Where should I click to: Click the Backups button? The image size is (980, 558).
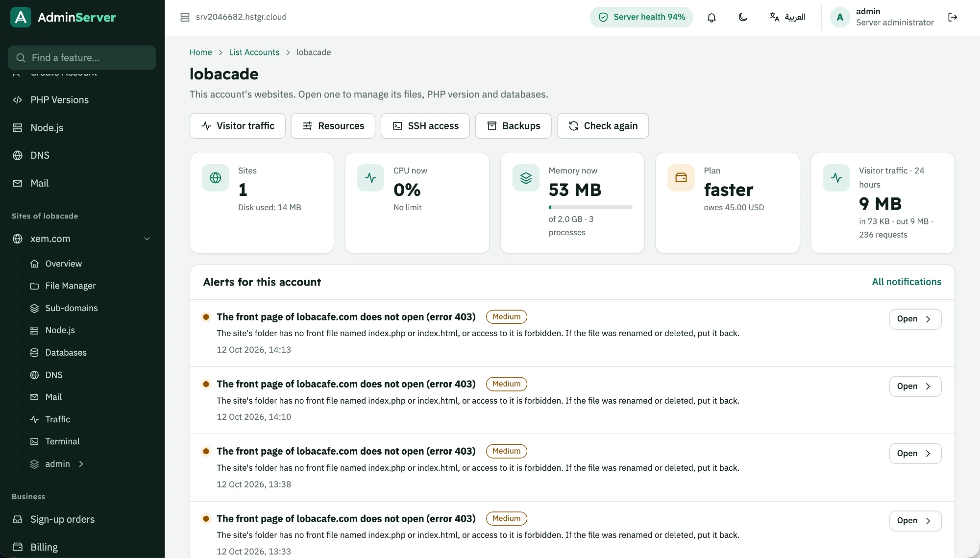(x=514, y=126)
